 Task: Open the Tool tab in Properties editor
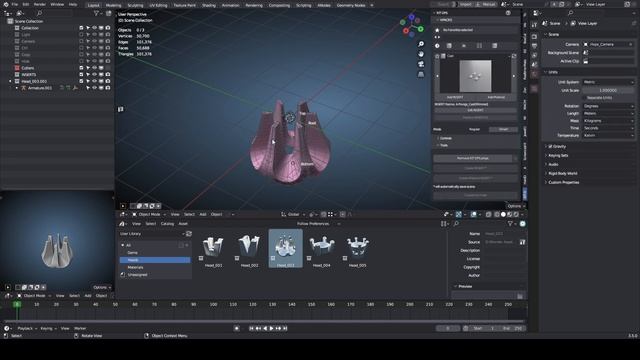[x=534, y=25]
